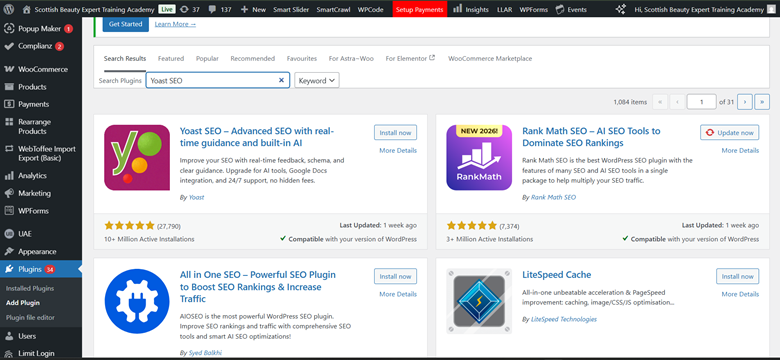Viewport: 780px width, 360px height.
Task: Open the WooCommerce Marketplace tab
Action: pyautogui.click(x=490, y=58)
